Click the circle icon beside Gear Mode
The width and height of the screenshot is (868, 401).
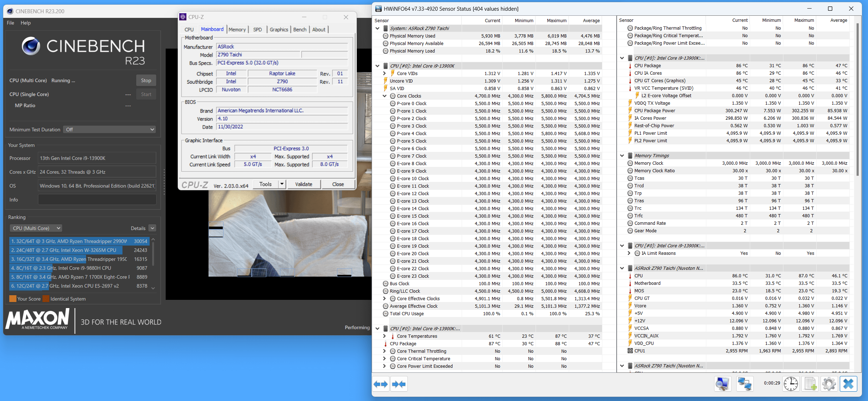point(630,231)
